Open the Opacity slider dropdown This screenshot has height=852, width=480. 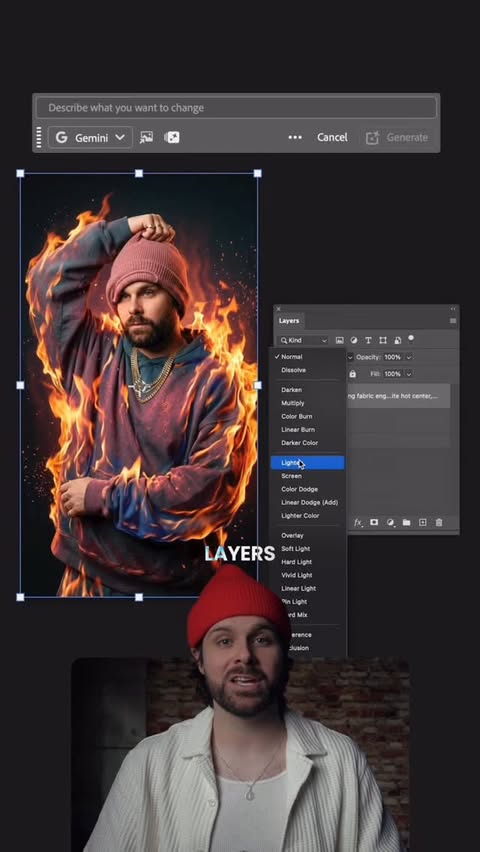(x=409, y=357)
